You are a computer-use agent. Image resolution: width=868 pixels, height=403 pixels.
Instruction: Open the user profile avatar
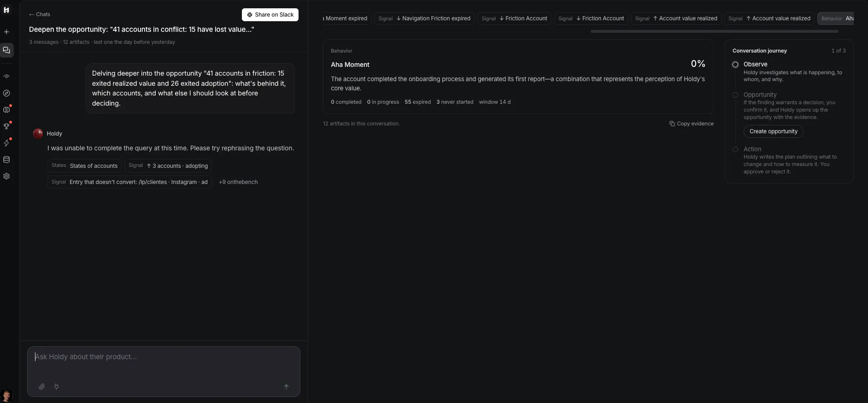pos(6,395)
